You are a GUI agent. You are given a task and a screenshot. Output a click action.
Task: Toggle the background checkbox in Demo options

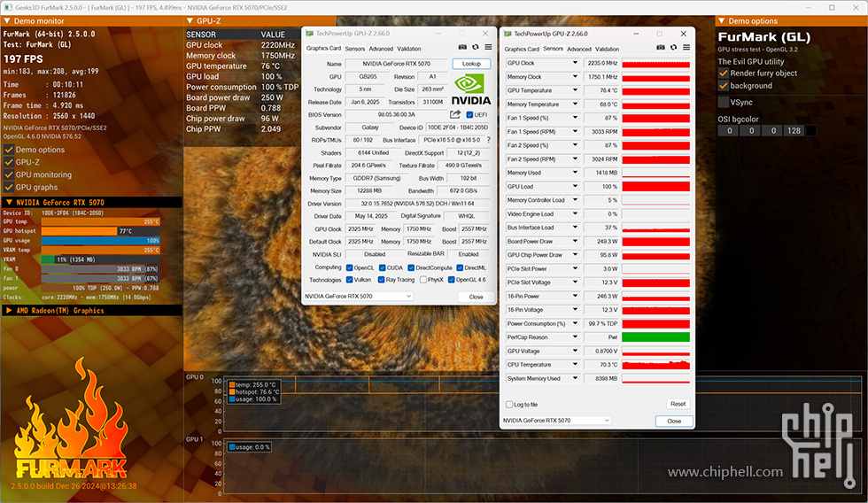[x=723, y=85]
